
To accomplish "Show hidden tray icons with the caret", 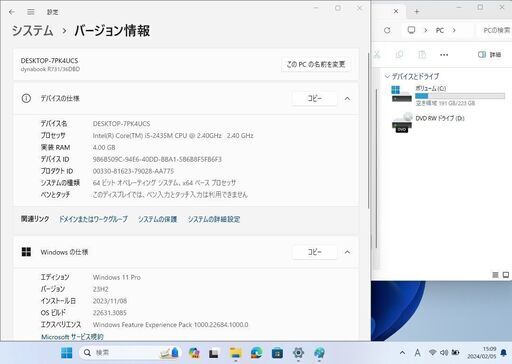I will 402,353.
